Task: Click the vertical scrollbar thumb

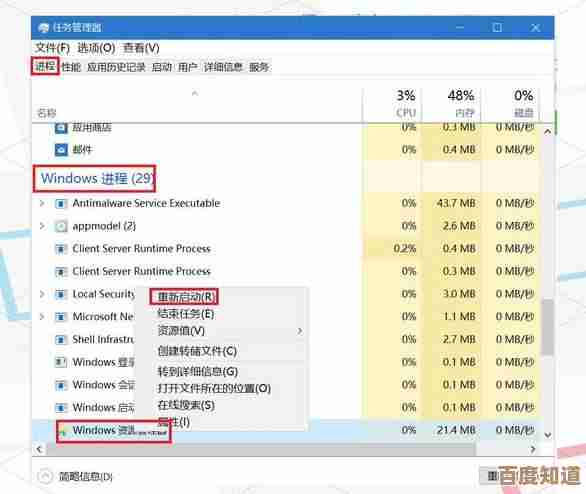Action: (x=548, y=327)
